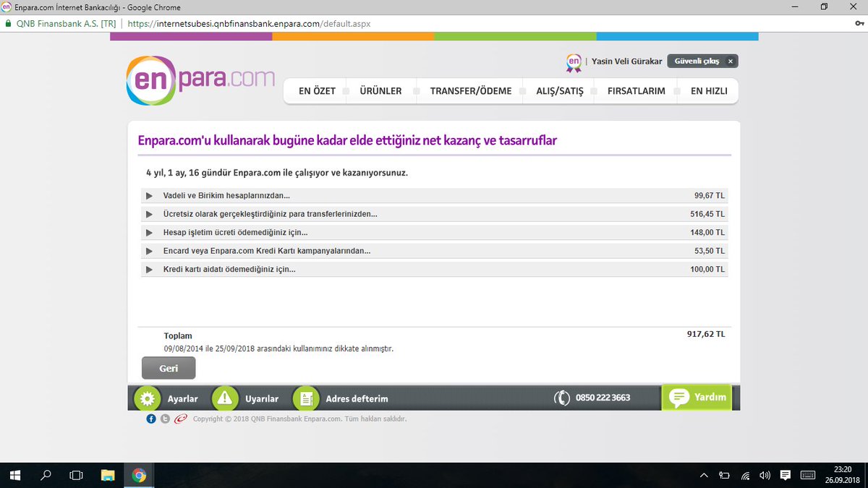The image size is (868, 488).
Task: Click the volume speaker tray icon
Action: pyautogui.click(x=765, y=475)
